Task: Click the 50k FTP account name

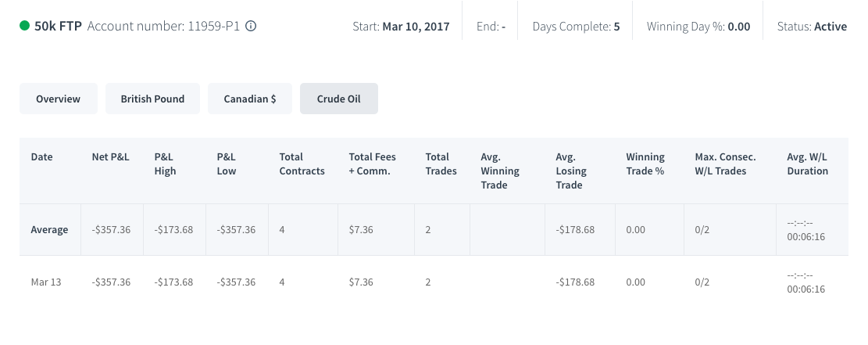Action: (x=58, y=26)
